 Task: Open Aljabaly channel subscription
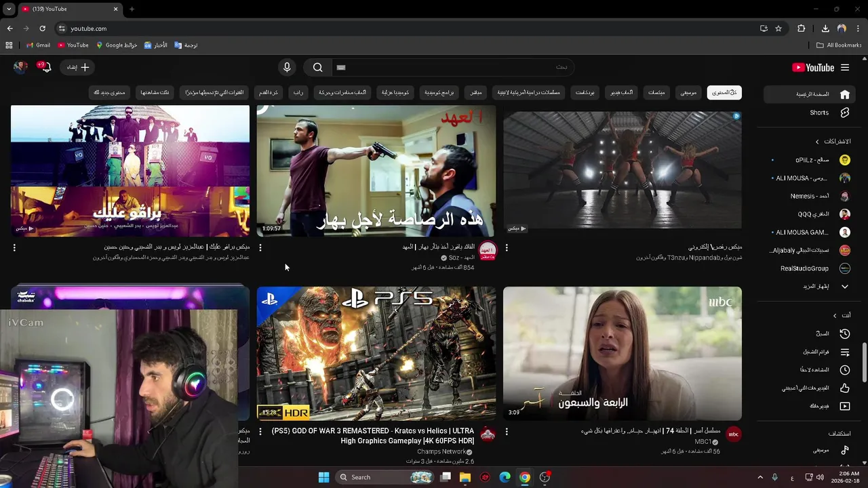(x=808, y=250)
